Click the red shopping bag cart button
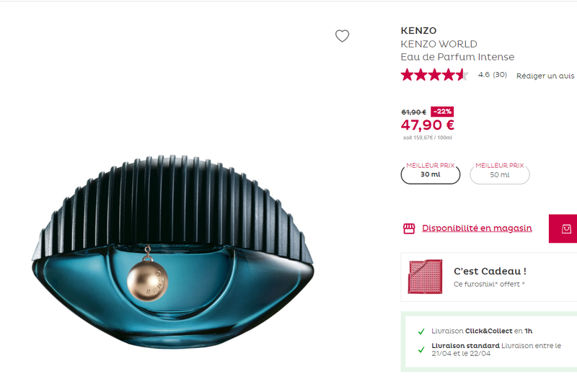 tap(566, 228)
